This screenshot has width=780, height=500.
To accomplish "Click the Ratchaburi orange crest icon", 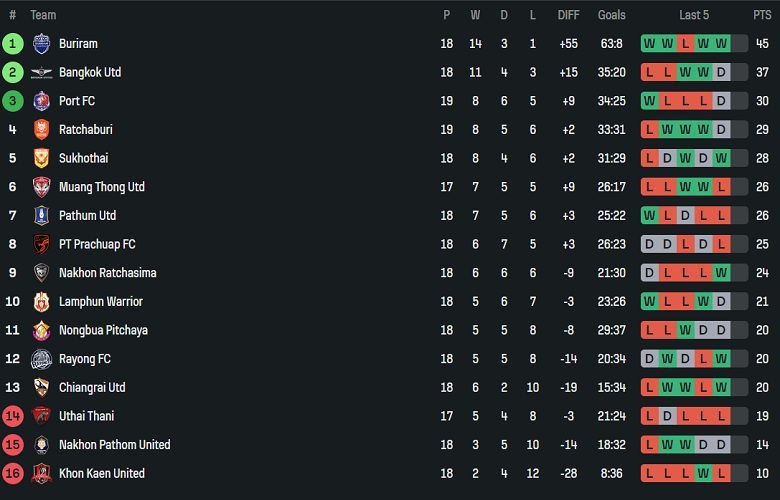I will [x=41, y=130].
